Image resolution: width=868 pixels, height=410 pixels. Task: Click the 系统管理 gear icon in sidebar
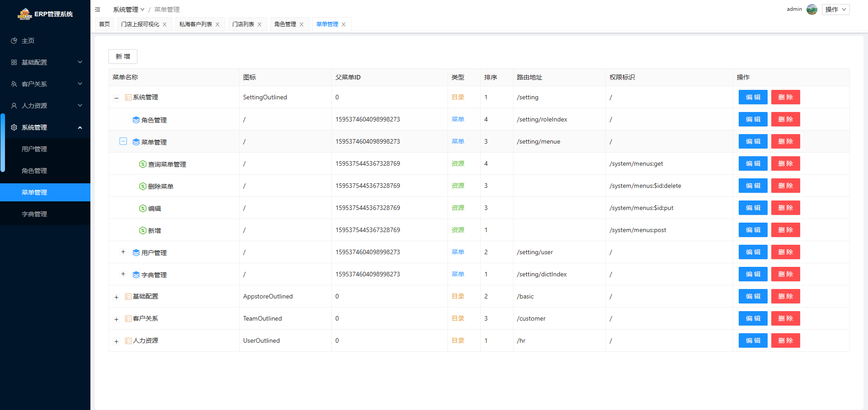[x=14, y=127]
